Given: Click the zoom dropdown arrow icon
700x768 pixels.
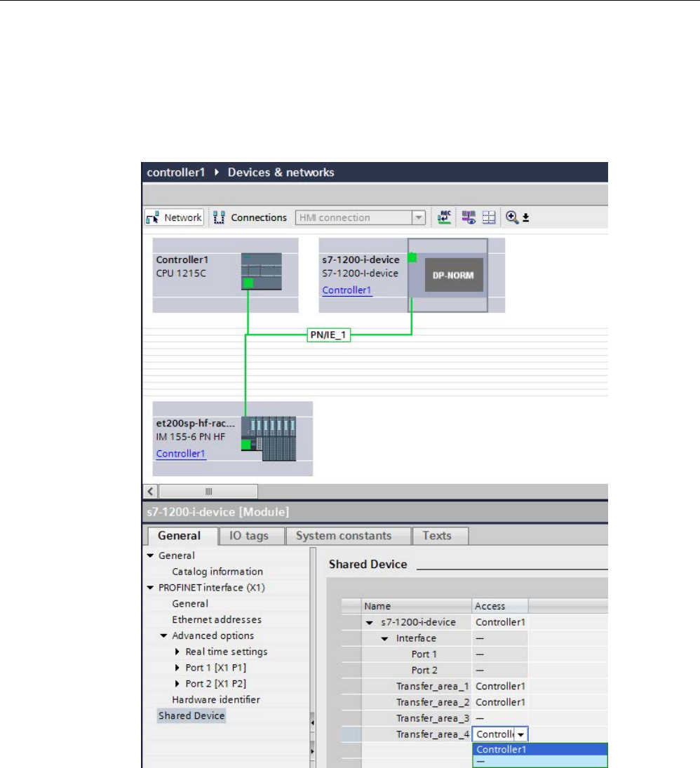Looking at the screenshot, I should click(525, 217).
